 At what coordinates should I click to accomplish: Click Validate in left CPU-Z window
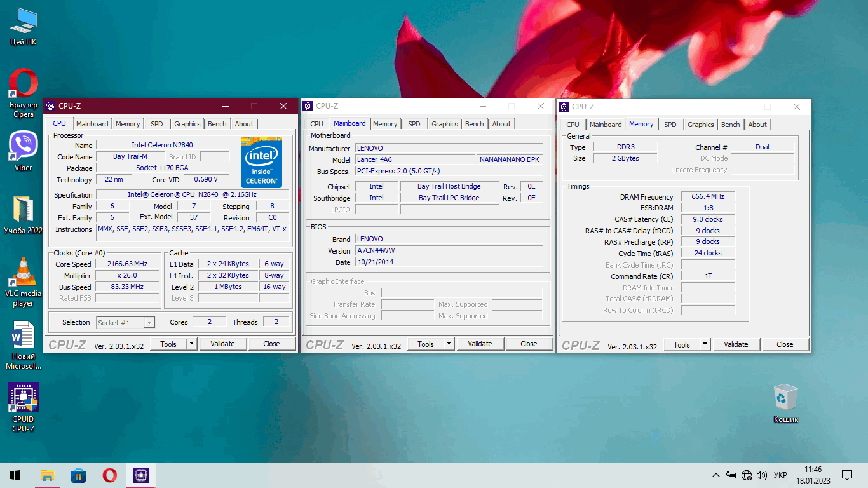(x=222, y=344)
